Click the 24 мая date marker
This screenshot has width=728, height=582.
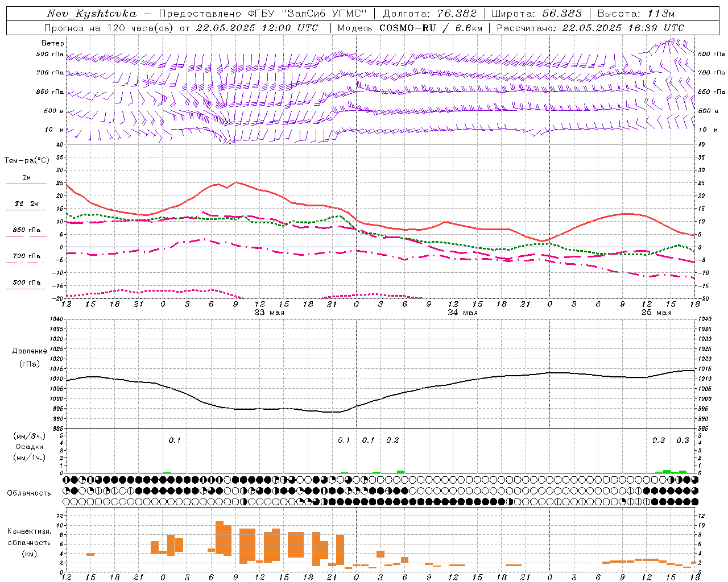pyautogui.click(x=462, y=313)
